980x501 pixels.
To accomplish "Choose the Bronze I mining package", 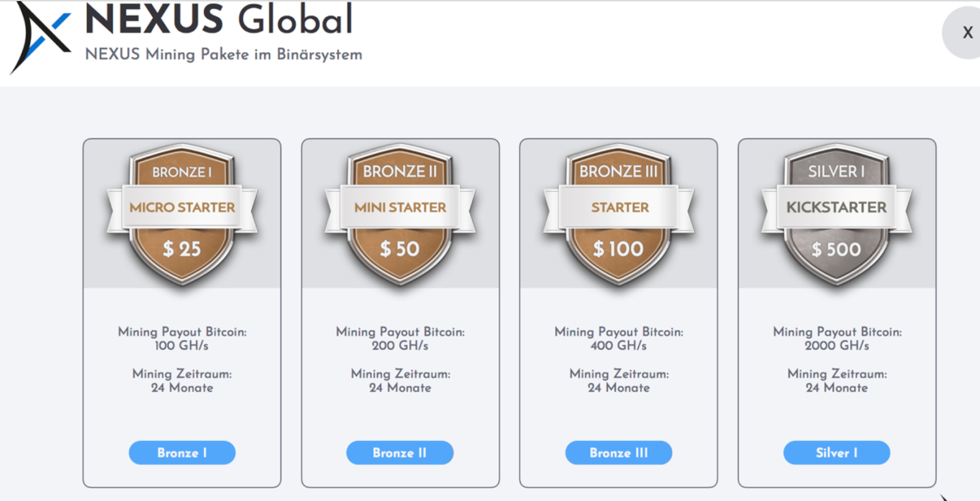I will [x=182, y=453].
